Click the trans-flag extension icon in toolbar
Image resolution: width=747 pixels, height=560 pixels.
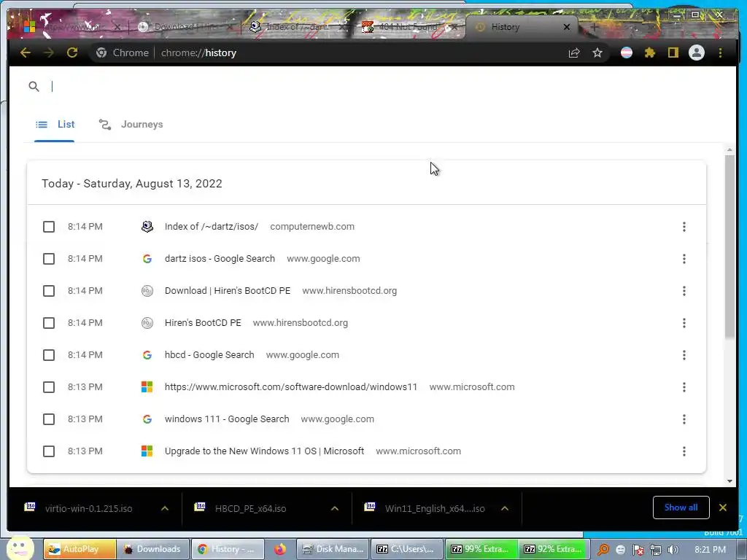[x=627, y=52]
